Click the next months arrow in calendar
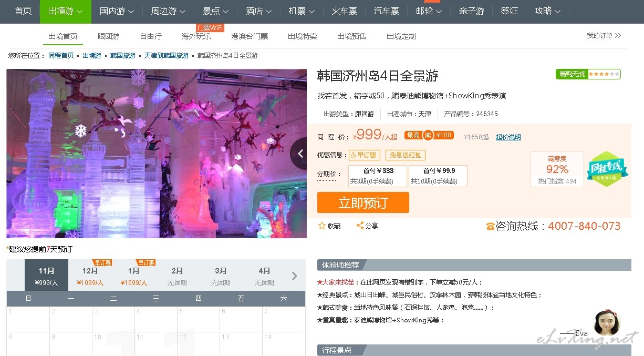This screenshot has height=356, width=644. [294, 276]
